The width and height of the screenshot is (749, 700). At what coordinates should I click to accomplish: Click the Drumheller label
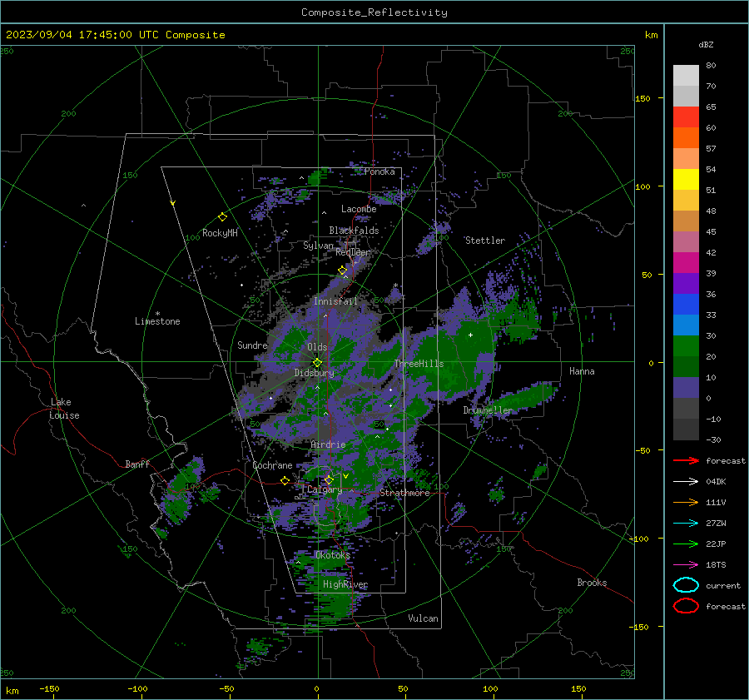tap(487, 410)
